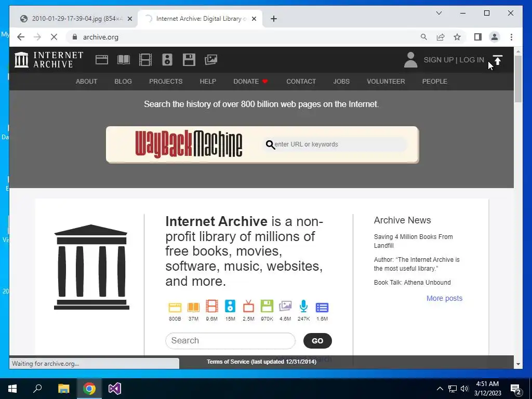Screen dimensions: 532x399
Task: Open Chrome three-dot menu
Action: click(x=511, y=37)
